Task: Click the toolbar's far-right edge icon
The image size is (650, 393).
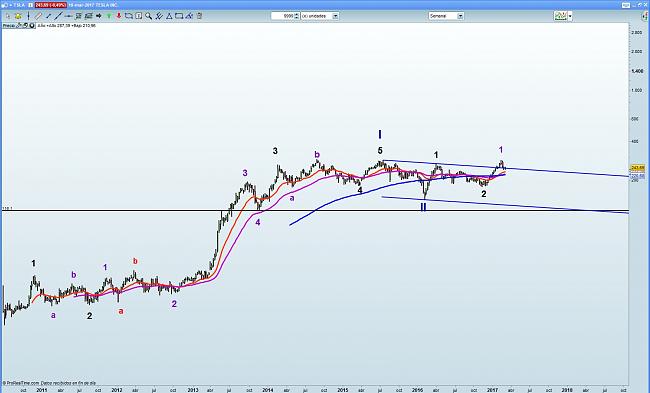Action: coord(645,16)
